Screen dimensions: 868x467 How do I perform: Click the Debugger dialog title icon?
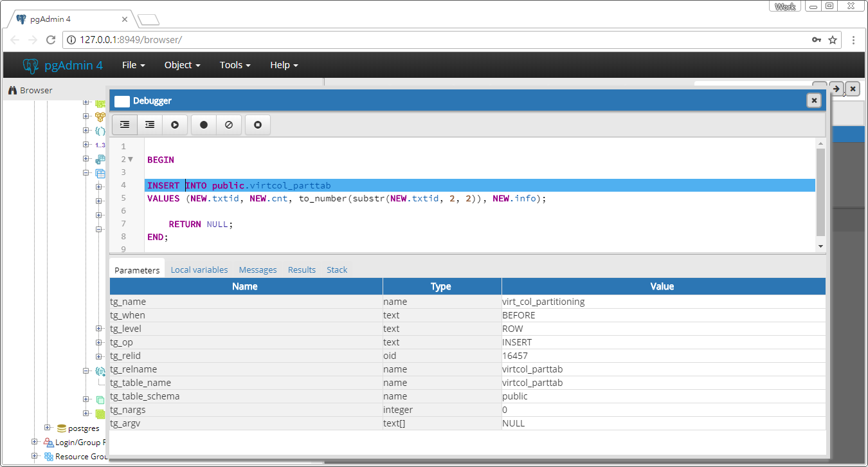coord(122,100)
